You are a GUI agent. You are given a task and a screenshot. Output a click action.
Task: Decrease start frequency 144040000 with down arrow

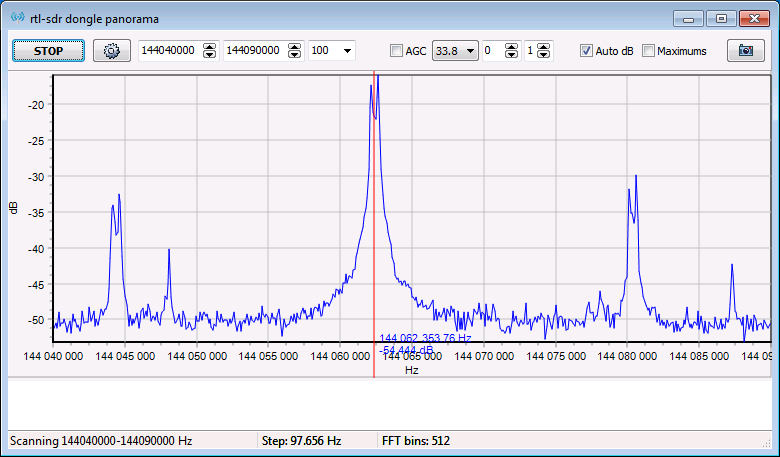pyautogui.click(x=210, y=56)
